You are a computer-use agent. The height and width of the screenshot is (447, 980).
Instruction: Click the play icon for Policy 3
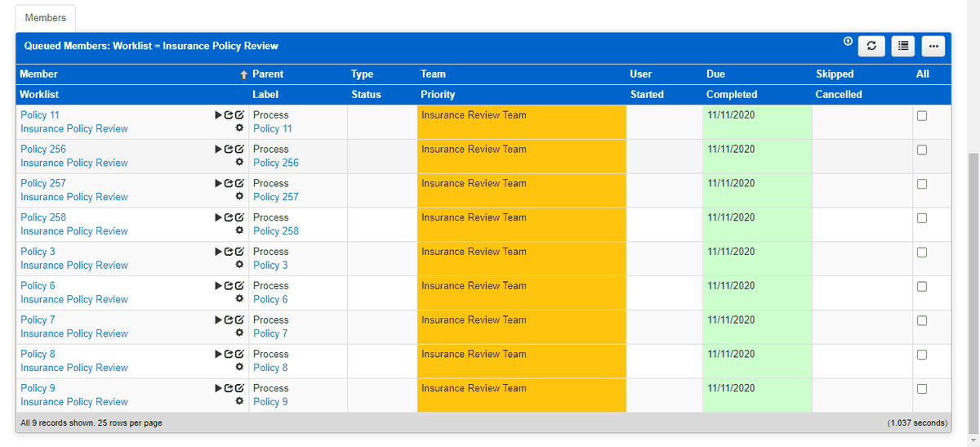click(x=218, y=252)
